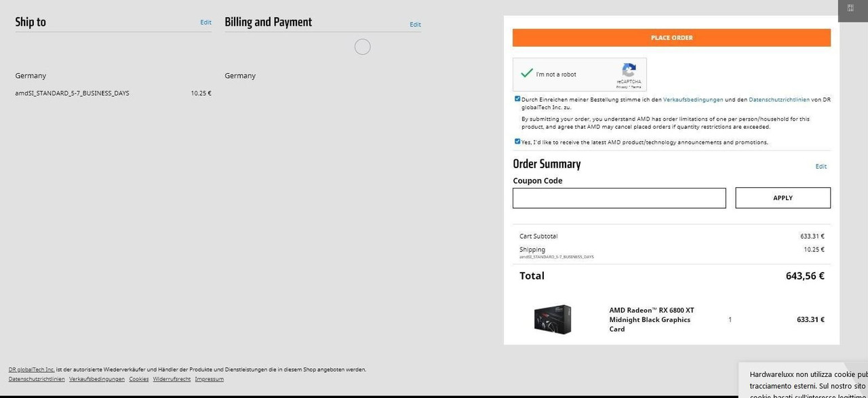Edit the Ship to section
This screenshot has height=398, width=868.
pyautogui.click(x=205, y=22)
